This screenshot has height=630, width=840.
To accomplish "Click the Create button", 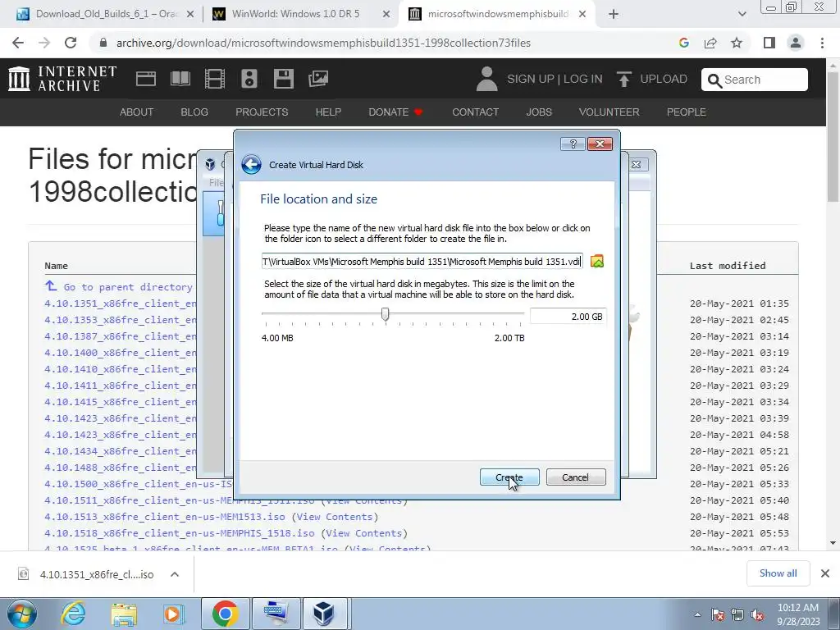I will (x=509, y=477).
